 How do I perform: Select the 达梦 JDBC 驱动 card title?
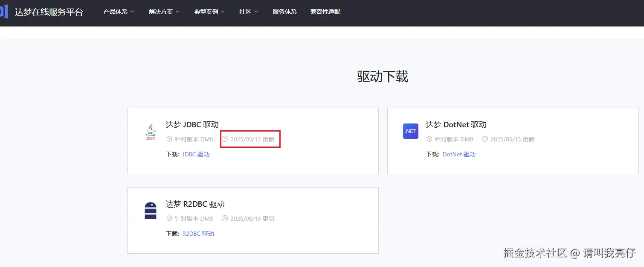point(192,125)
